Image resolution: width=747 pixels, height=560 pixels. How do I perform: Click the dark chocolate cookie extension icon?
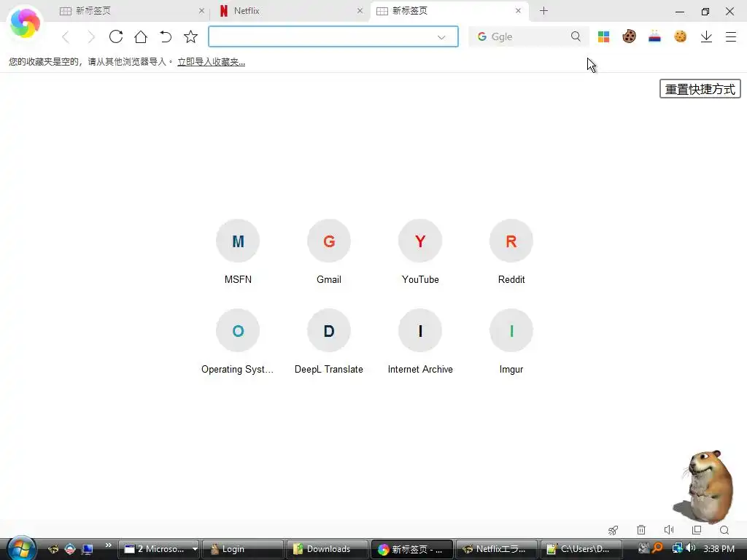(629, 36)
